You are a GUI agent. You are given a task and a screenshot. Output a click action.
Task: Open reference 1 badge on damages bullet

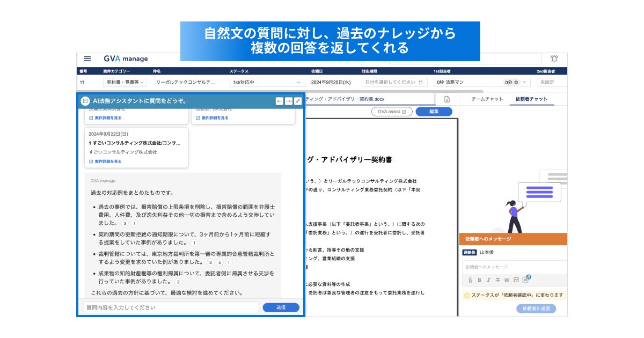(134, 223)
